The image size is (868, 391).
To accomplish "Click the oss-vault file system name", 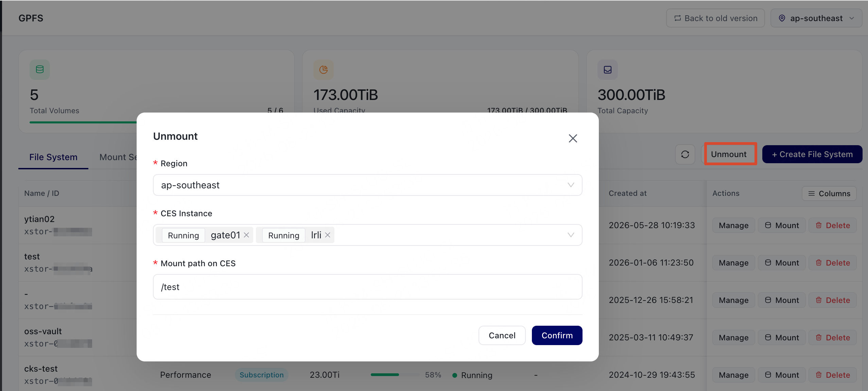I will 43,331.
